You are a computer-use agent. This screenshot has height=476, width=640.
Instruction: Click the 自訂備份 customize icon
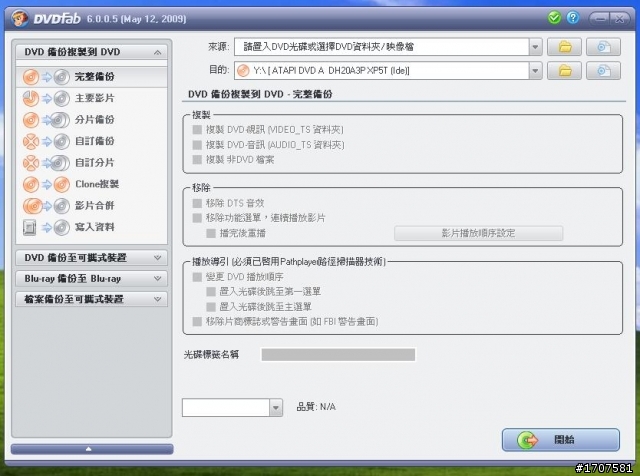pyautogui.click(x=46, y=142)
